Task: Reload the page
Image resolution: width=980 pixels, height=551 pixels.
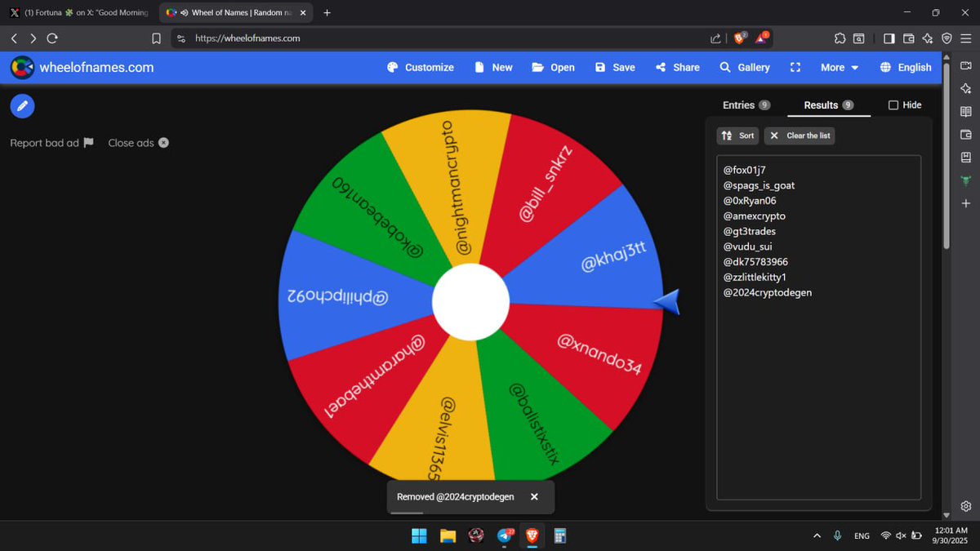Action: click(52, 38)
